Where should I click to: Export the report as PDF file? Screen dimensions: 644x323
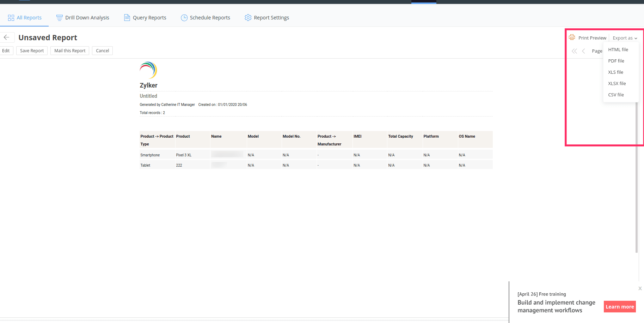616,61
